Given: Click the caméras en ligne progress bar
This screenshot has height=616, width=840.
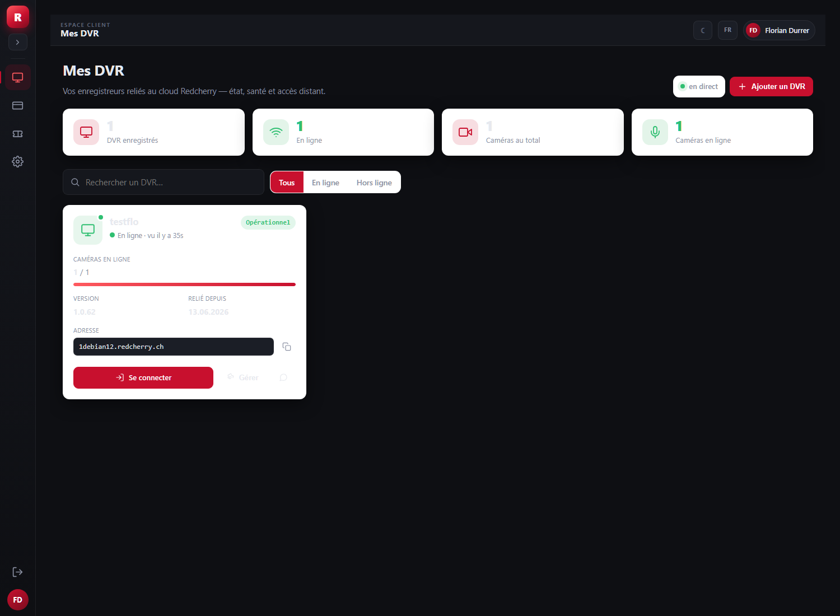Looking at the screenshot, I should pyautogui.click(x=184, y=284).
